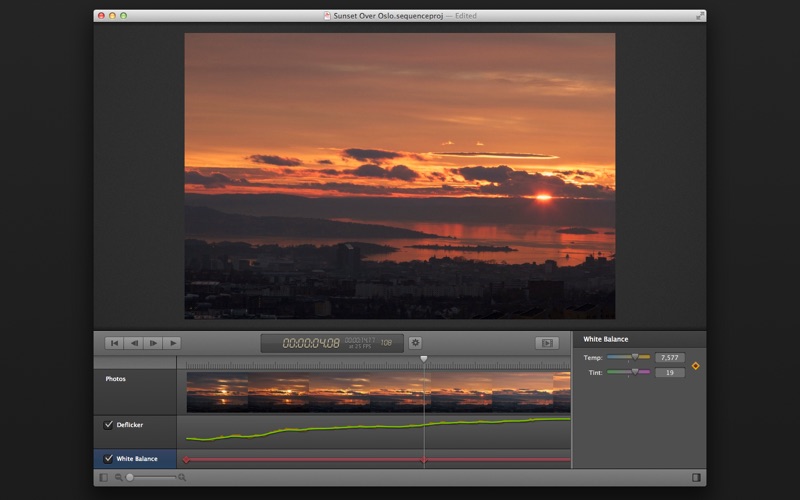Enter full screen via title bar arrows
Image resolution: width=800 pixels, height=500 pixels.
point(700,16)
